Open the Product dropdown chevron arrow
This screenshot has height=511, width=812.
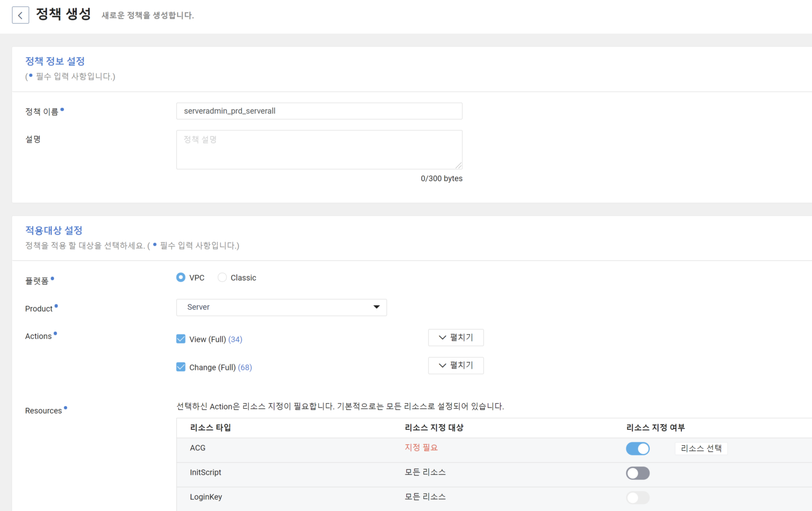[x=376, y=307]
